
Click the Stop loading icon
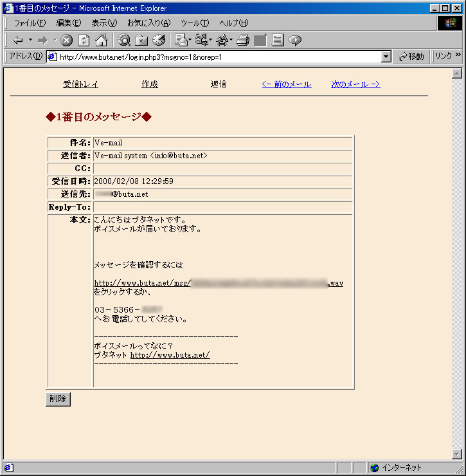[67, 40]
